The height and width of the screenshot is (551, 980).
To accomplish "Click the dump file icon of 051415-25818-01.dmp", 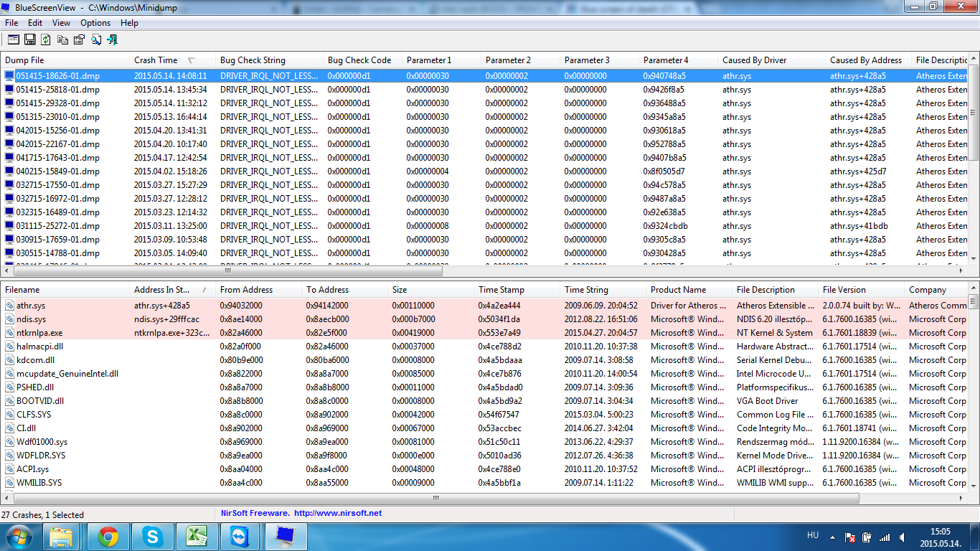I will [9, 90].
